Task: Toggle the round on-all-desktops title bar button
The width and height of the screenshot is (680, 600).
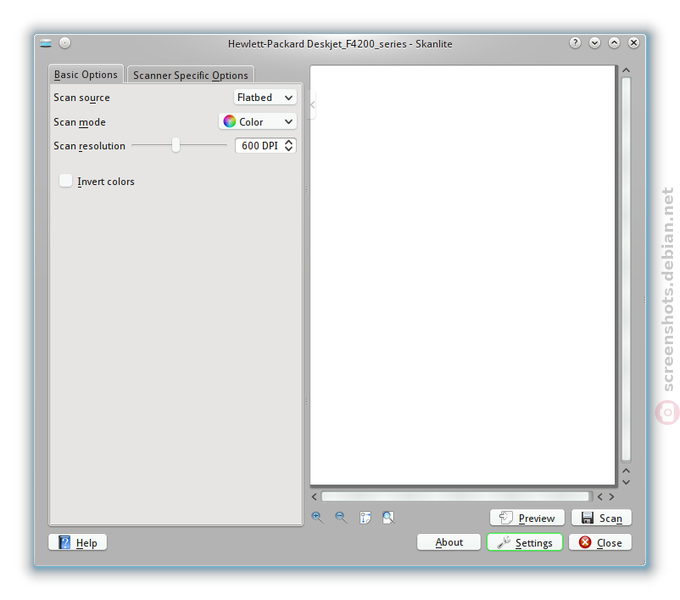Action: point(65,43)
